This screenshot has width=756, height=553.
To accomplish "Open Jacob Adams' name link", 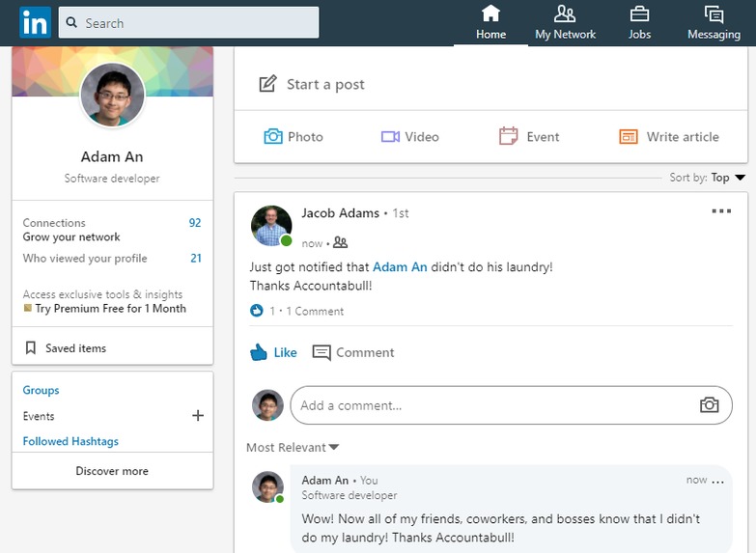I will click(341, 213).
